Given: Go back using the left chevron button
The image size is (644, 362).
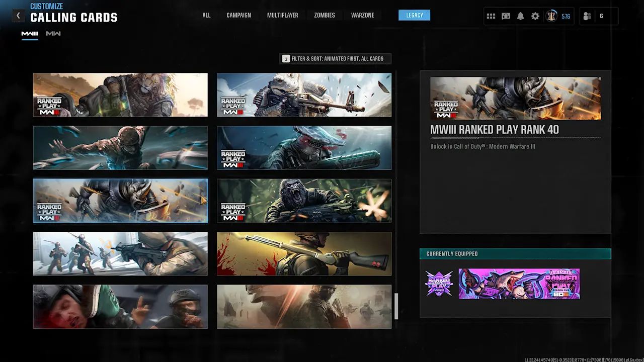Looking at the screenshot, I should (18, 16).
